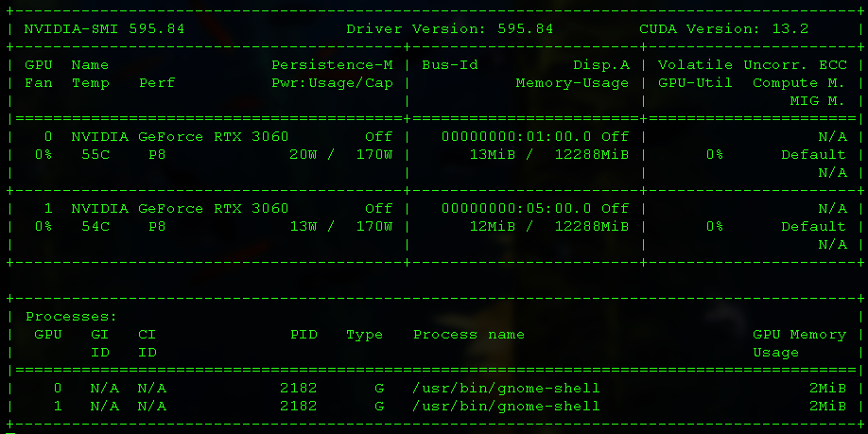Click the Memory-Usage header in GPU table
This screenshot has height=434, width=868.
click(572, 83)
